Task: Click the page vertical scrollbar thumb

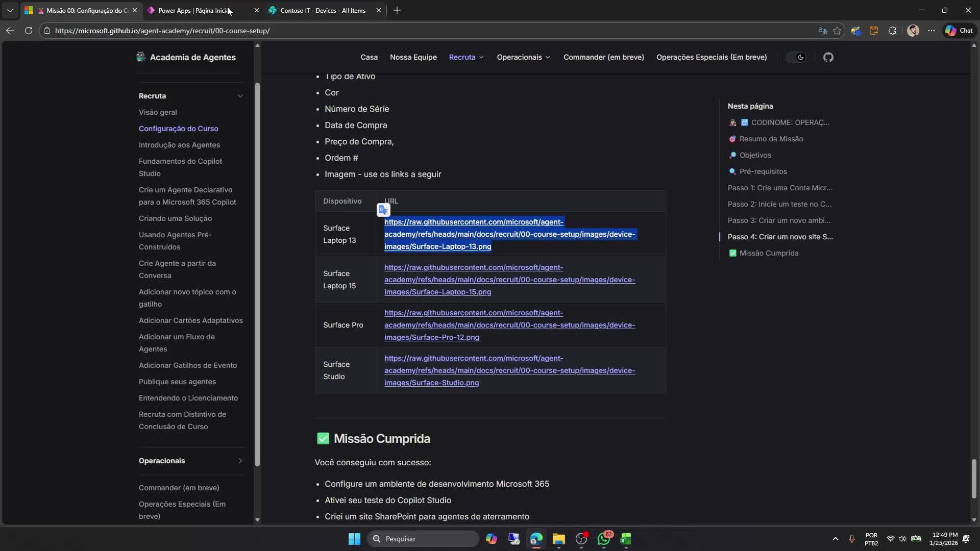Action: click(973, 479)
